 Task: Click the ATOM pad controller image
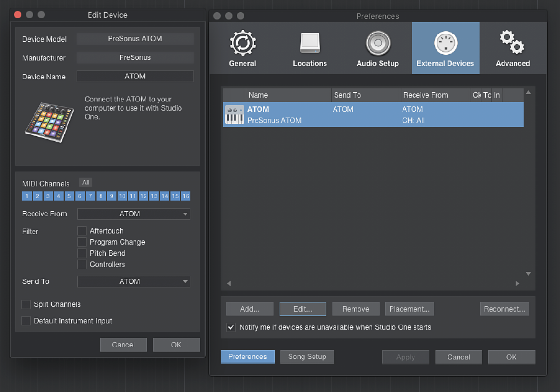pos(50,122)
